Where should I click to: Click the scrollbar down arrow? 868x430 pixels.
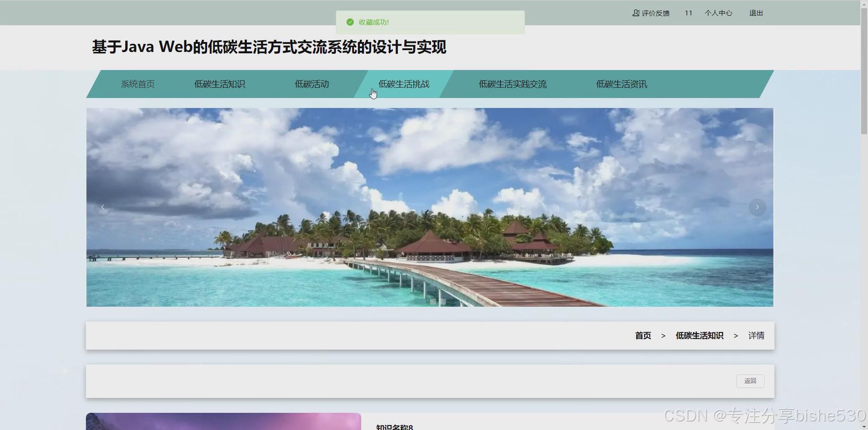[x=863, y=425]
